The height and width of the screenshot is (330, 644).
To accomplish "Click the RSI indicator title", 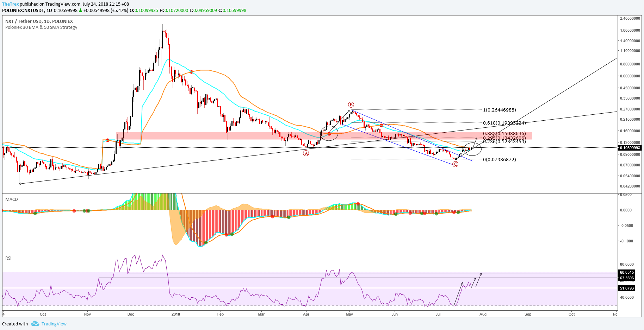I will coord(8,258).
